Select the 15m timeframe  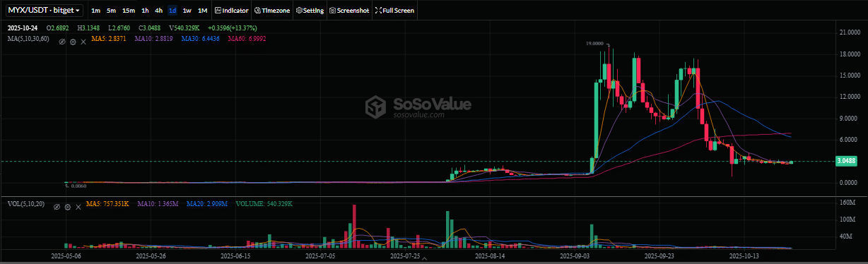(x=129, y=11)
